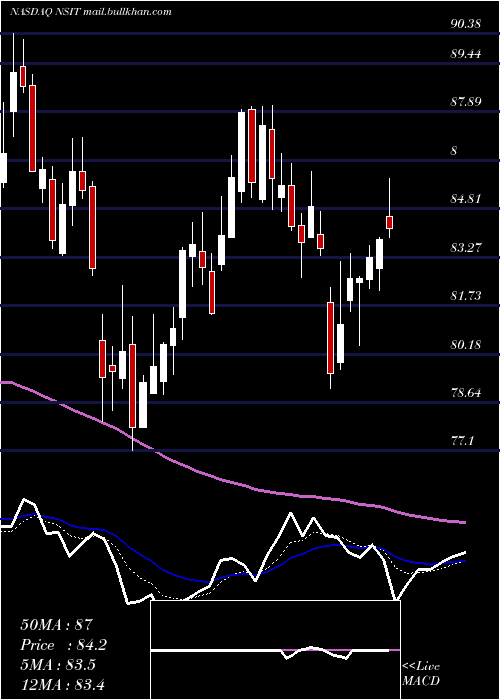Viewport: 500px width, 700px height.
Task: Click the 84.81 price label
Action: pyautogui.click(x=466, y=199)
